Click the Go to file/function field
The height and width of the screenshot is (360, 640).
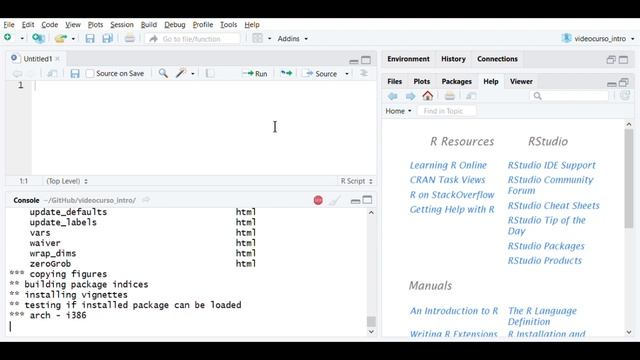192,39
